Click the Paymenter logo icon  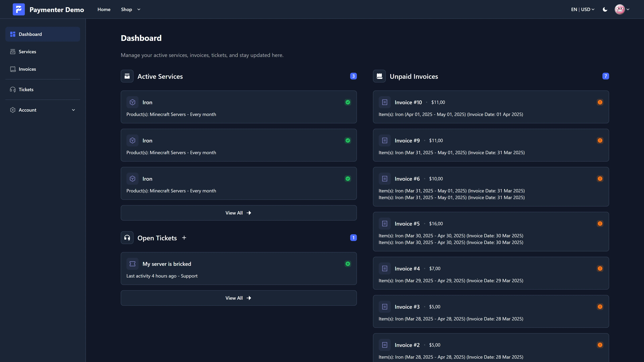pos(18,9)
